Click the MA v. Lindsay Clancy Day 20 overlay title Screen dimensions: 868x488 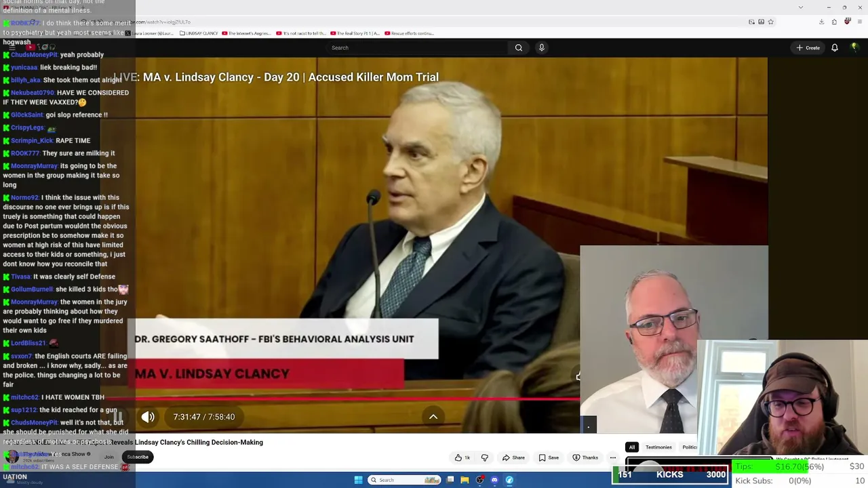tap(276, 77)
